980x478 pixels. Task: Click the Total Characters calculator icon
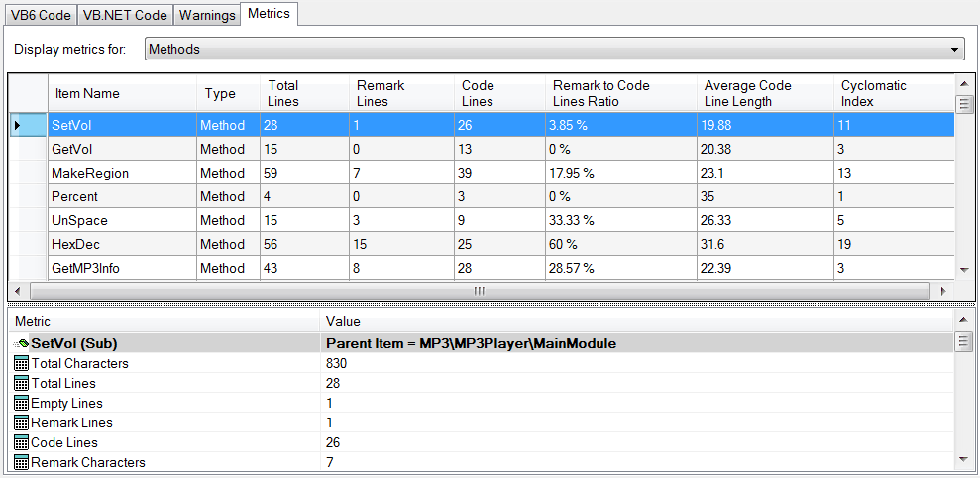click(21, 364)
